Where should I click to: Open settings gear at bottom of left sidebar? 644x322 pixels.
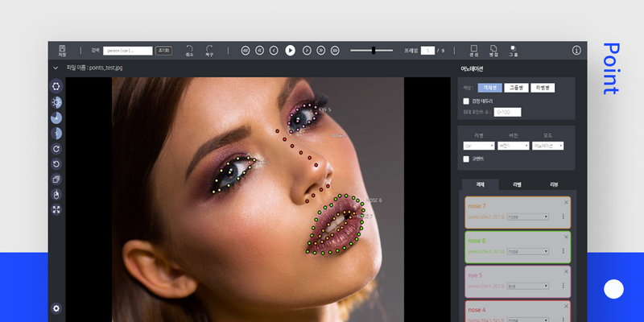(56, 308)
